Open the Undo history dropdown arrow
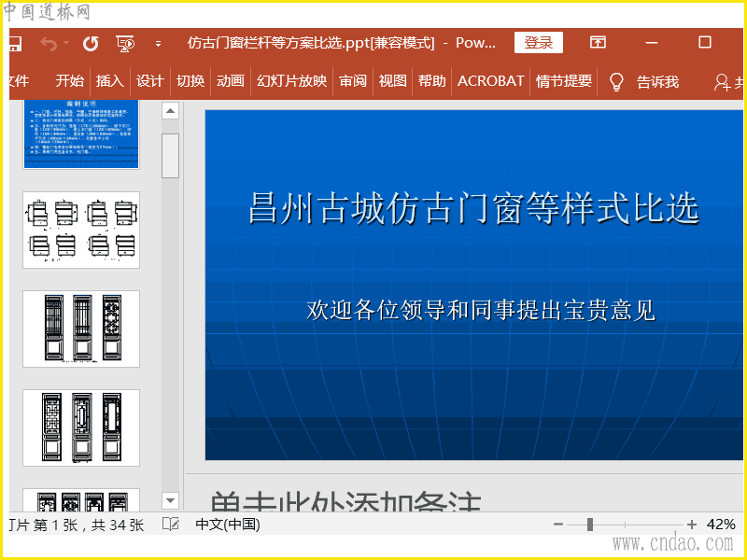Image resolution: width=747 pixels, height=560 pixels. tap(66, 43)
